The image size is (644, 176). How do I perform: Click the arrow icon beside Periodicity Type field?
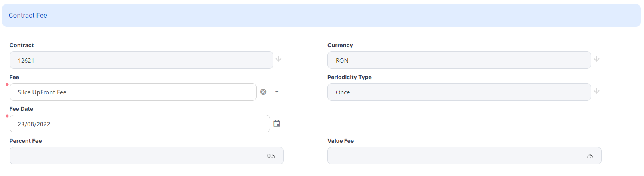click(x=596, y=91)
